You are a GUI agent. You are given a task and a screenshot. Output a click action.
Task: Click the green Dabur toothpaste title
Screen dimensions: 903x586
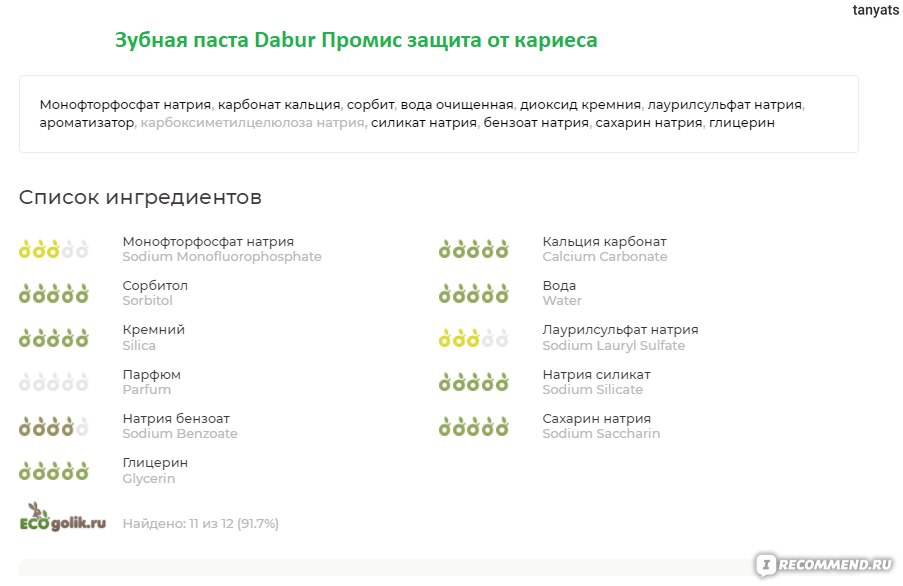coord(356,40)
